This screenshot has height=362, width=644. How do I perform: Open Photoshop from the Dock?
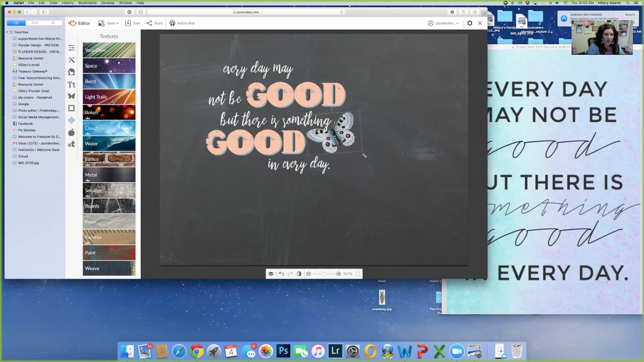pyautogui.click(x=283, y=351)
